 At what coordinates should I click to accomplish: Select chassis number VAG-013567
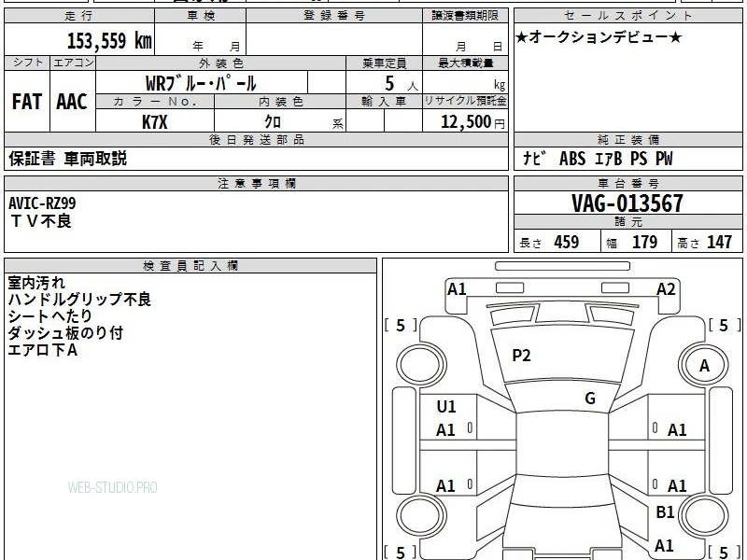tap(627, 203)
